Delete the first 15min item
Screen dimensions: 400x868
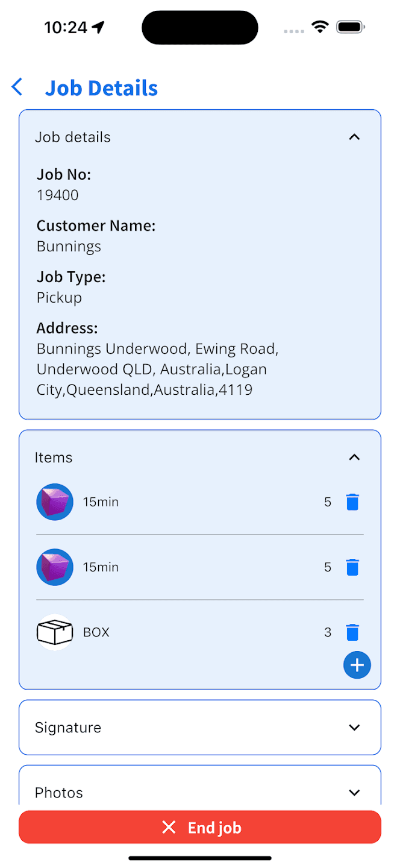click(x=352, y=502)
